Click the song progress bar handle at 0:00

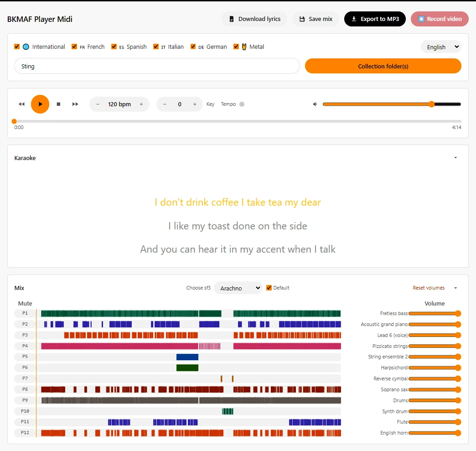[14, 121]
